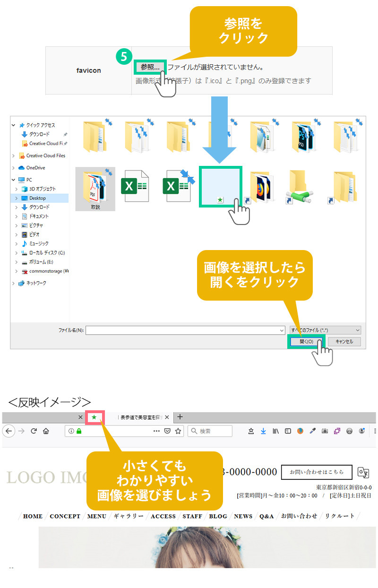Expand the OneDrive tree node
This screenshot has height=588, width=378.
click(14, 168)
